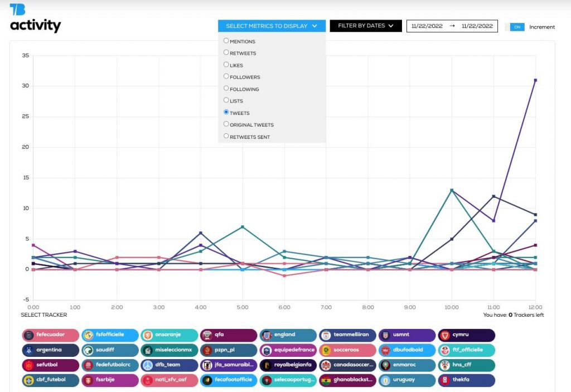Select the ghanablackst tracker chip
Image resolution: width=571 pixels, height=392 pixels.
coord(348,380)
